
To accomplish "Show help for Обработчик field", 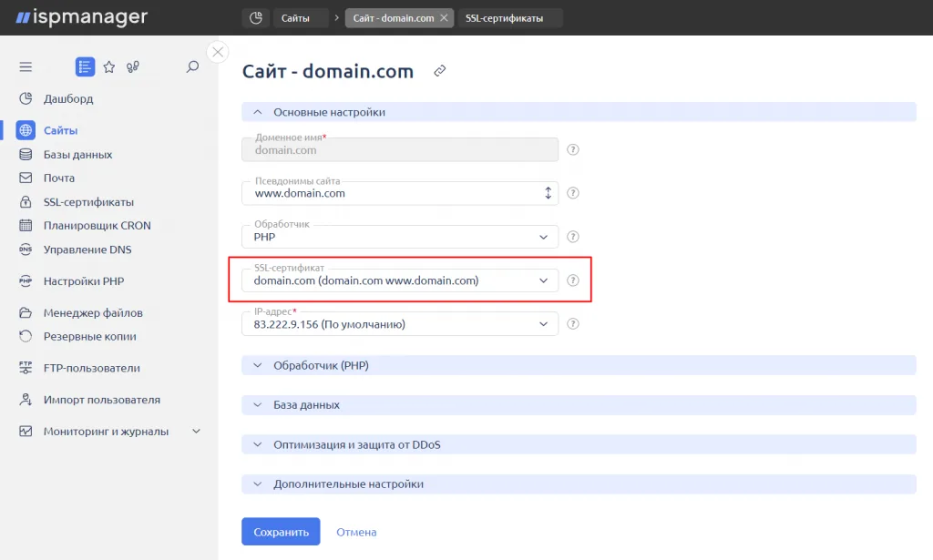I will click(x=572, y=237).
